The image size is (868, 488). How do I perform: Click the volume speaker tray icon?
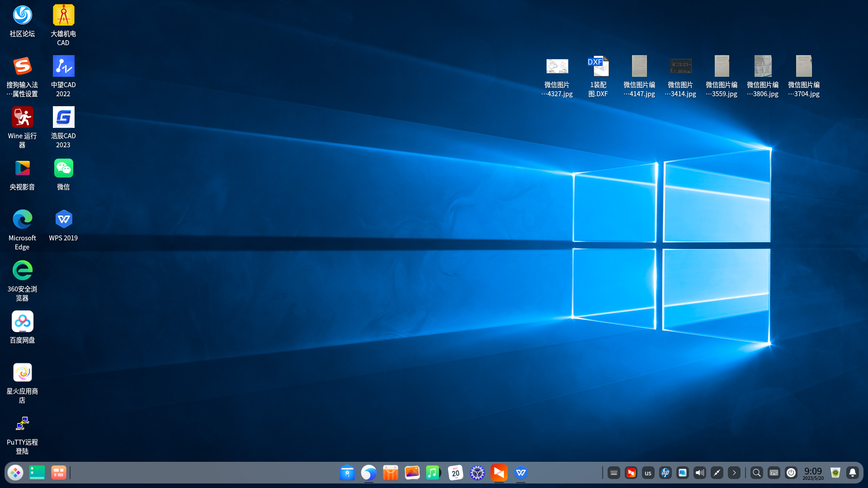point(700,473)
